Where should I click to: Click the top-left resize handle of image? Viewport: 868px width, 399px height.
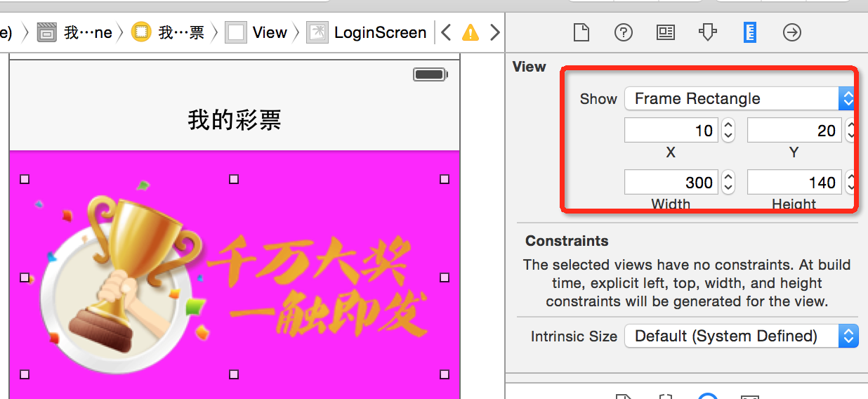tap(25, 179)
